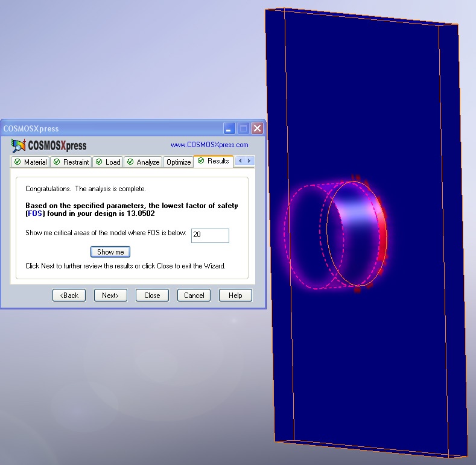Image resolution: width=476 pixels, height=465 pixels.
Task: Click 'Congratulations. The analysis is complete.' text
Action: pyautogui.click(x=86, y=189)
